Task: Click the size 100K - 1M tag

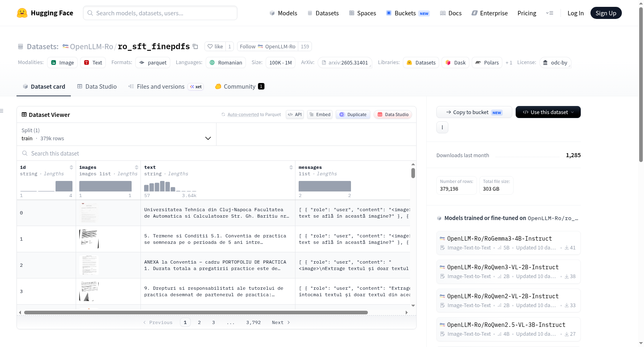Action: pyautogui.click(x=281, y=62)
